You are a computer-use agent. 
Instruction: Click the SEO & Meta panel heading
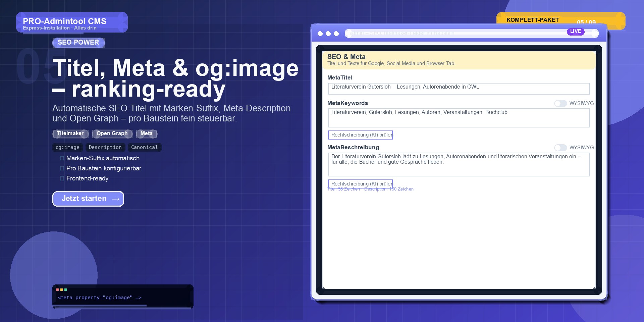[x=346, y=57]
